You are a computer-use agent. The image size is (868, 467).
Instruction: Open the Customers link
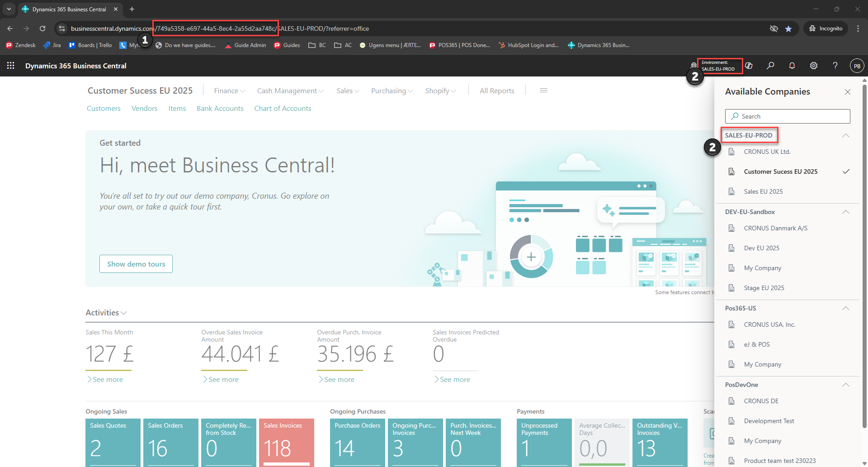tap(104, 109)
